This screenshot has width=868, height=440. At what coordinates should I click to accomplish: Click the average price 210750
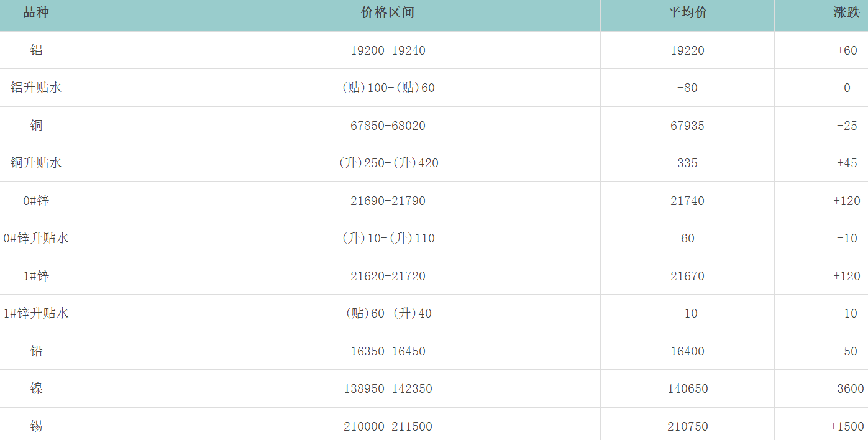(x=687, y=426)
